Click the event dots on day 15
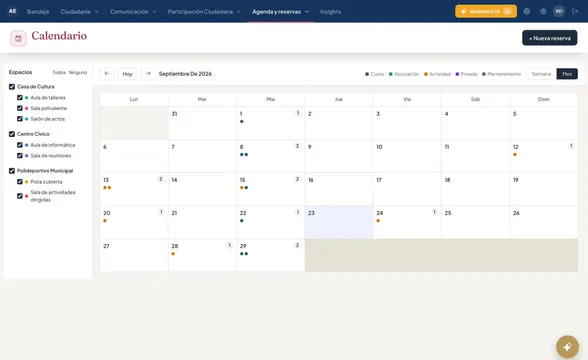The height and width of the screenshot is (360, 588). (244, 188)
